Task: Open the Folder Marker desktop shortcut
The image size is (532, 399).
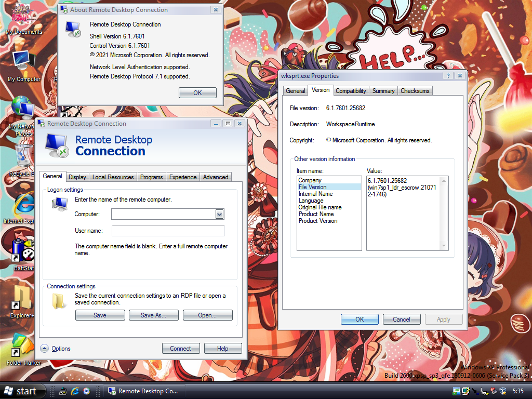Action: [x=24, y=350]
